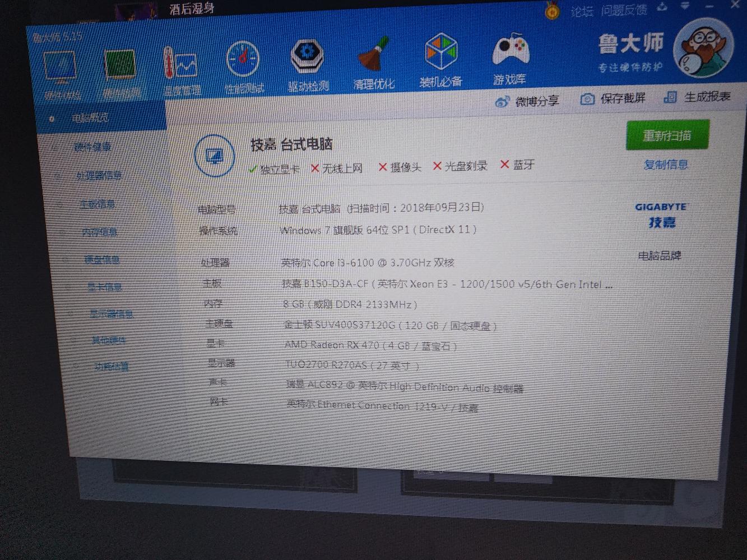747x560 pixels.
Task: Click the 光盘刻录 unavailable indicator
Action: (460, 166)
